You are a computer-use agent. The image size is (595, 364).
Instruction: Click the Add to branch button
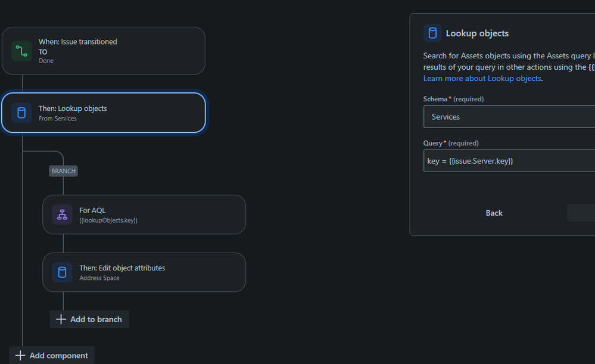pyautogui.click(x=89, y=319)
